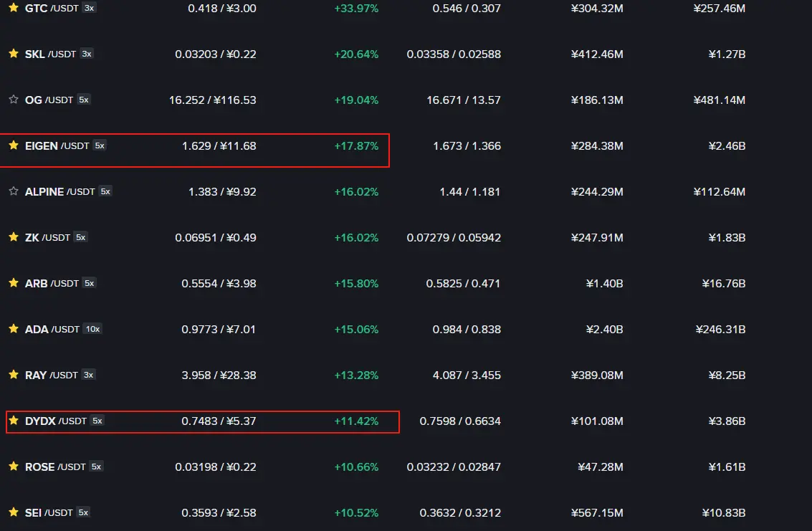Click the high/low 0.546 / 0.307
The image size is (812, 531).
pyautogui.click(x=467, y=9)
